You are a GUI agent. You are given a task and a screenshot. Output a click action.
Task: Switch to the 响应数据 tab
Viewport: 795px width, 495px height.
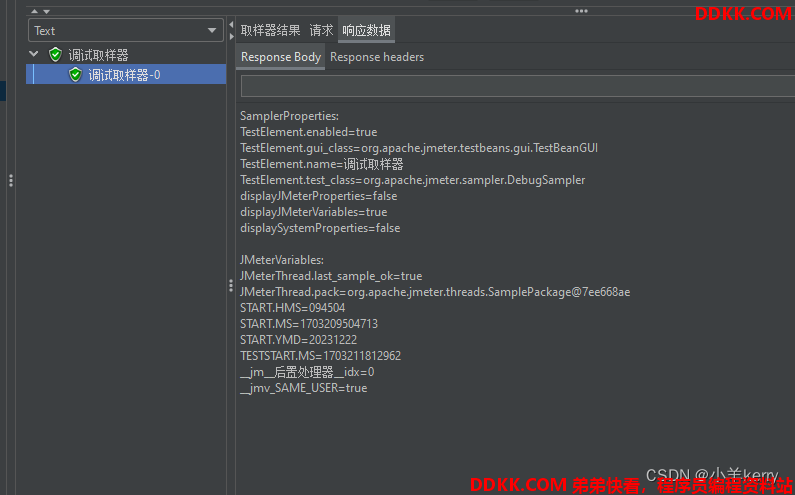click(x=366, y=30)
